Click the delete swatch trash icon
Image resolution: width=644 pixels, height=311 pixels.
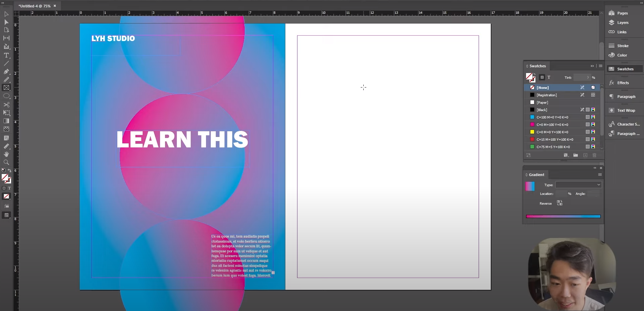(594, 155)
